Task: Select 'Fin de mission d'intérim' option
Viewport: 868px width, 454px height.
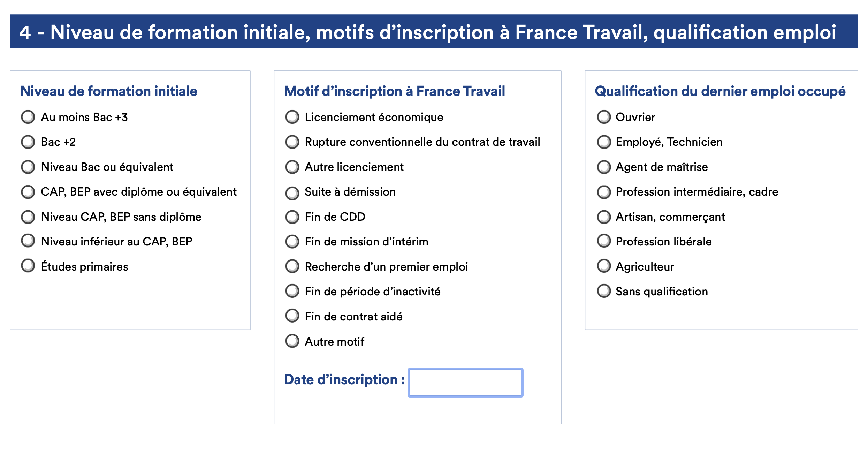Action: (292, 241)
